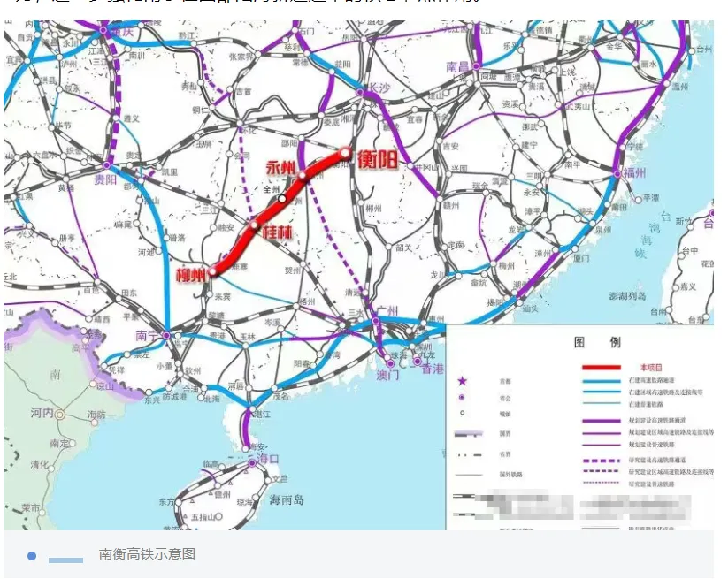Viewport: 728px width, 579px height.
Task: Click the 韶关 label on the map
Action: [404, 248]
